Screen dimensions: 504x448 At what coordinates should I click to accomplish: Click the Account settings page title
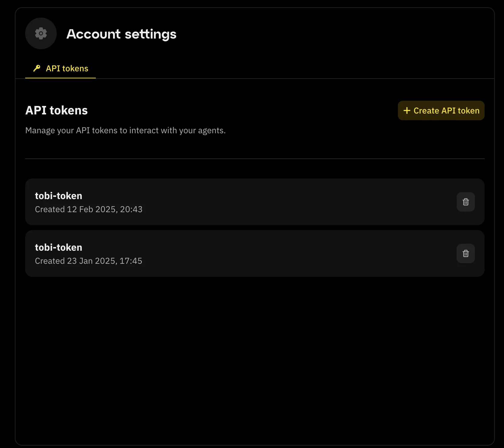(121, 34)
